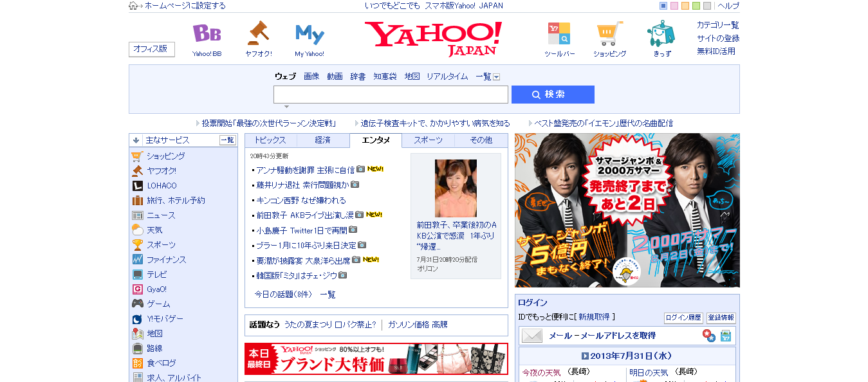The image size is (868, 382).
Task: Expand the date arrow next to 2013年7月31日
Action: tap(585, 356)
